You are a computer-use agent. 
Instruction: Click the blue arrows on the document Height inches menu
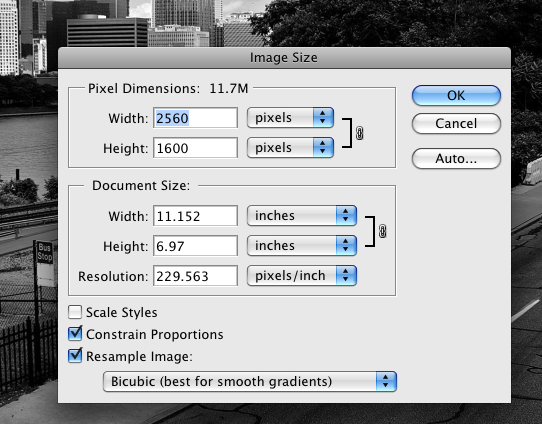346,245
